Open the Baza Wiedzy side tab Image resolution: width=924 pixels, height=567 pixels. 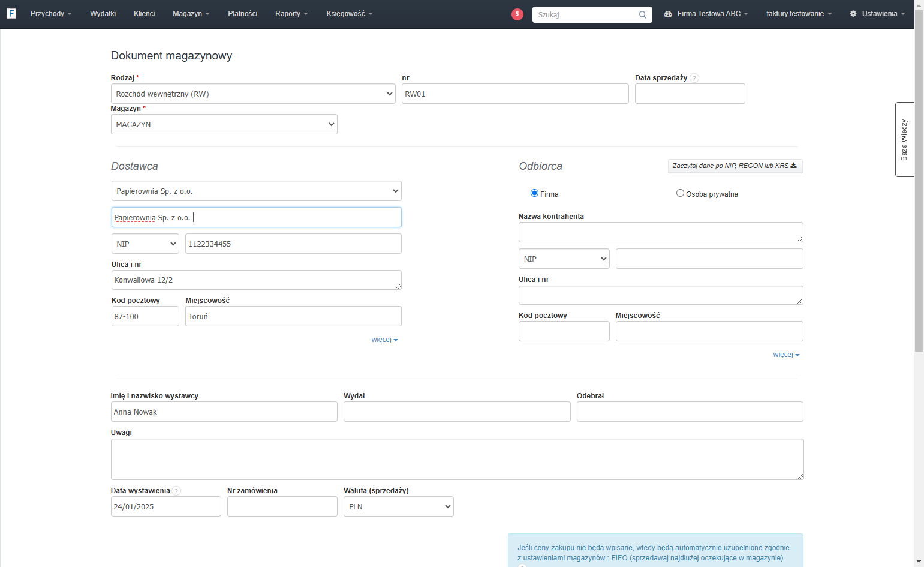(x=904, y=139)
